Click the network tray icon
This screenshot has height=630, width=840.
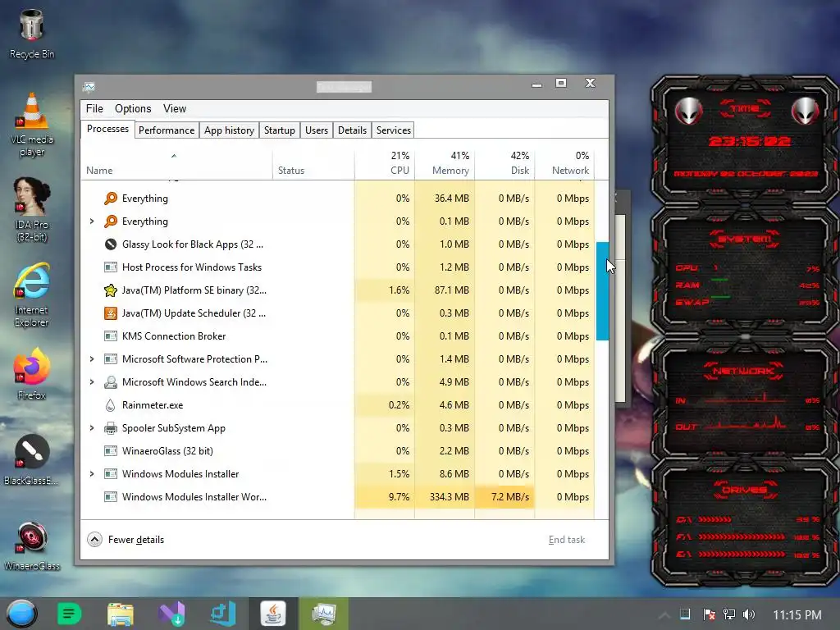click(729, 614)
